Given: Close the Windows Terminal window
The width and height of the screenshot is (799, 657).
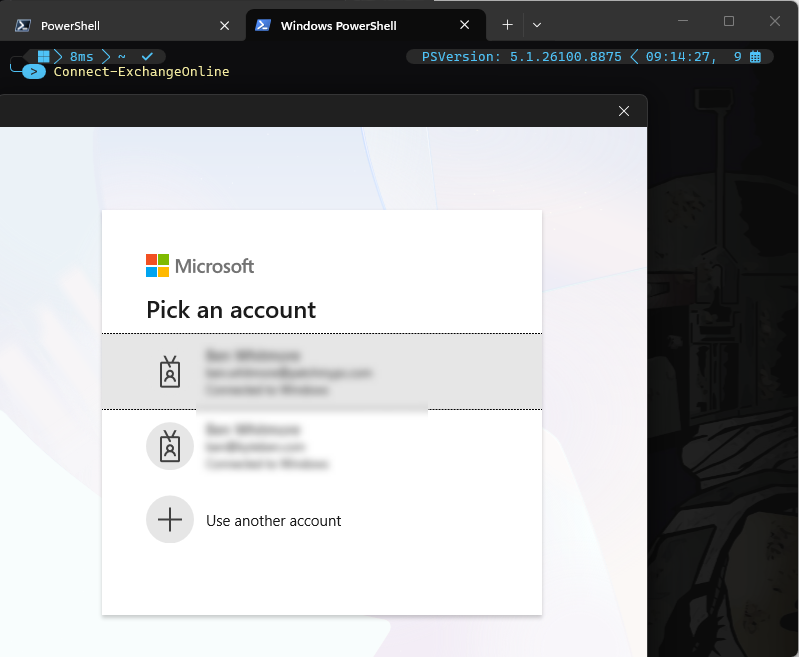Looking at the screenshot, I should click(x=775, y=21).
